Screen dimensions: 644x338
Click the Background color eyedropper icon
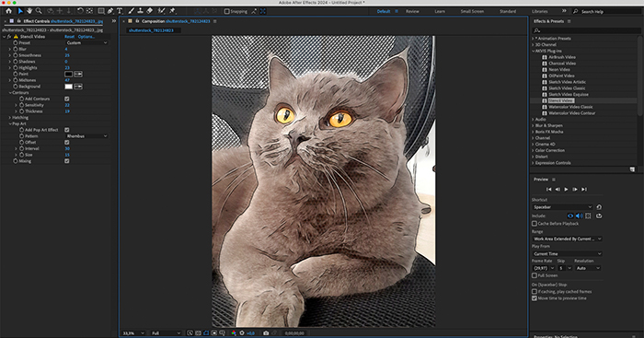[x=78, y=87]
